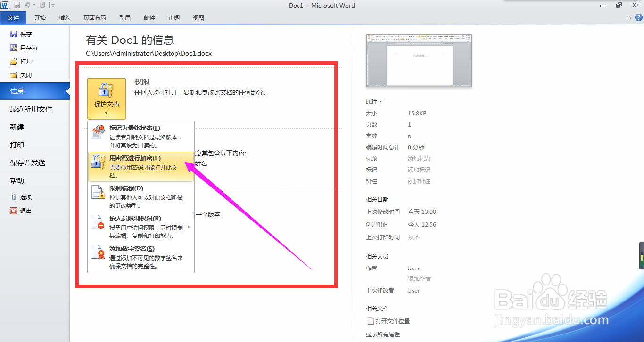Viewport: 644px width, 342px height.
Task: Click the document preview thumbnail
Action: [x=419, y=61]
